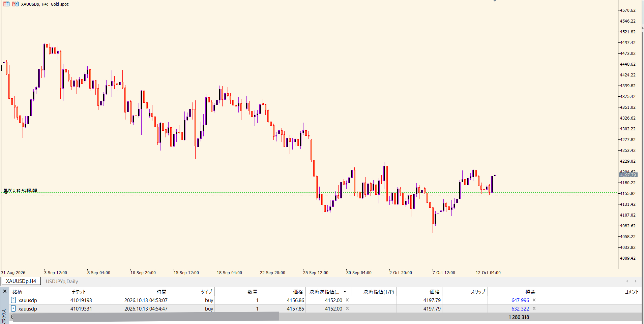Open the one-click trading panel icon
The height and width of the screenshot is (324, 644).
[x=6, y=4]
